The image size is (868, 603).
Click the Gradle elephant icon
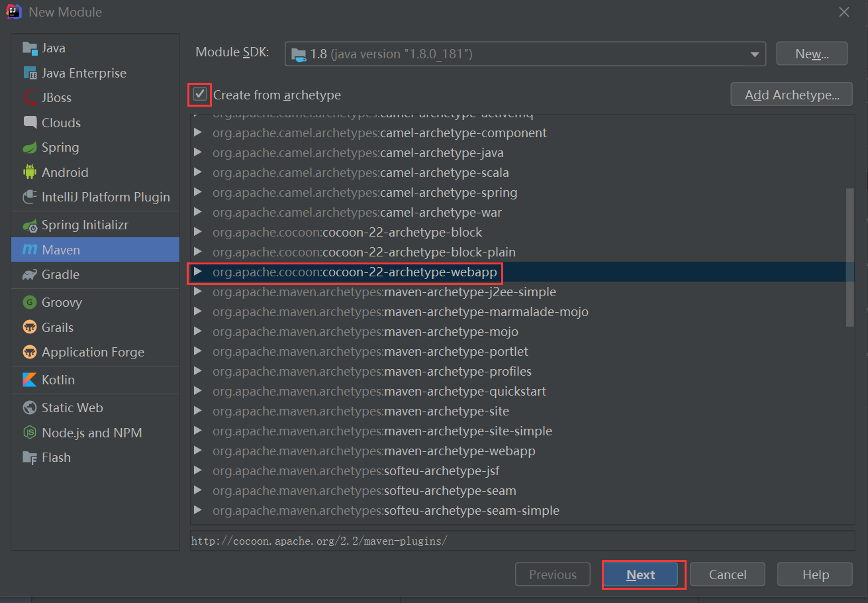pyautogui.click(x=30, y=274)
